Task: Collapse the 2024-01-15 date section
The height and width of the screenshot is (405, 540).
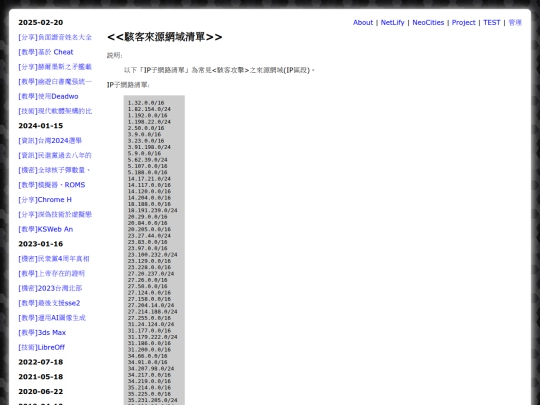Action: pos(41,126)
